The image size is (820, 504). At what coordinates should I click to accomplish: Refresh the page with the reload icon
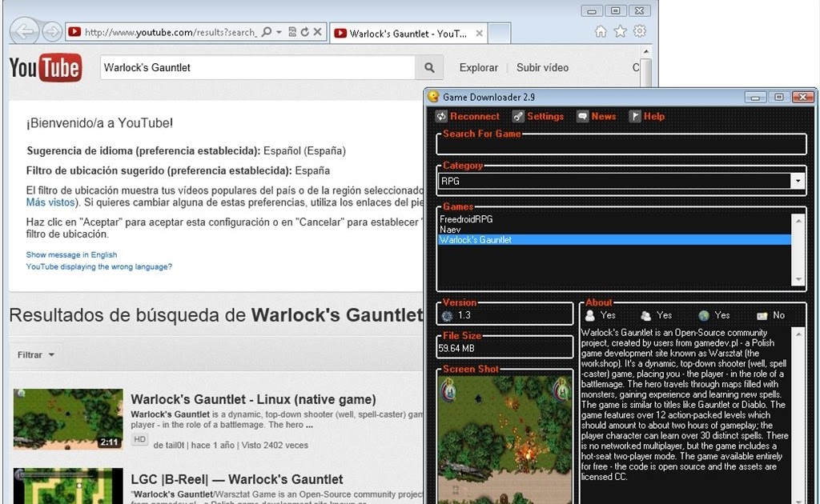coord(305,32)
